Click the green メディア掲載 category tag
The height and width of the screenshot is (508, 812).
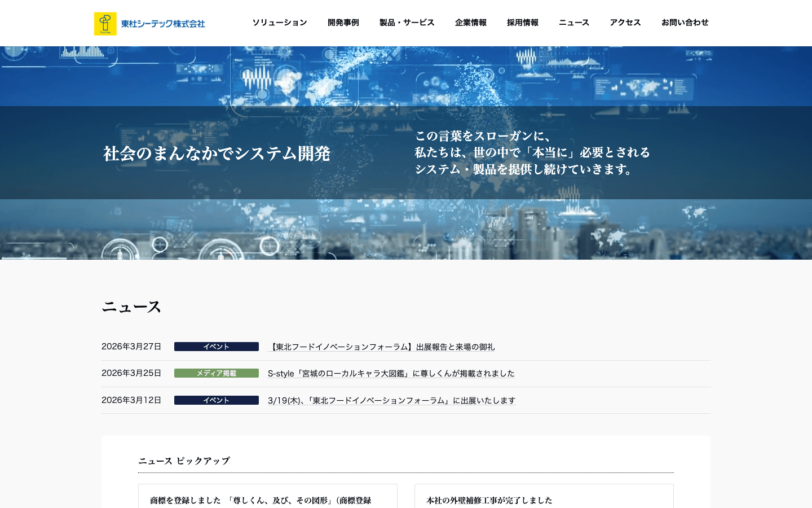click(217, 373)
